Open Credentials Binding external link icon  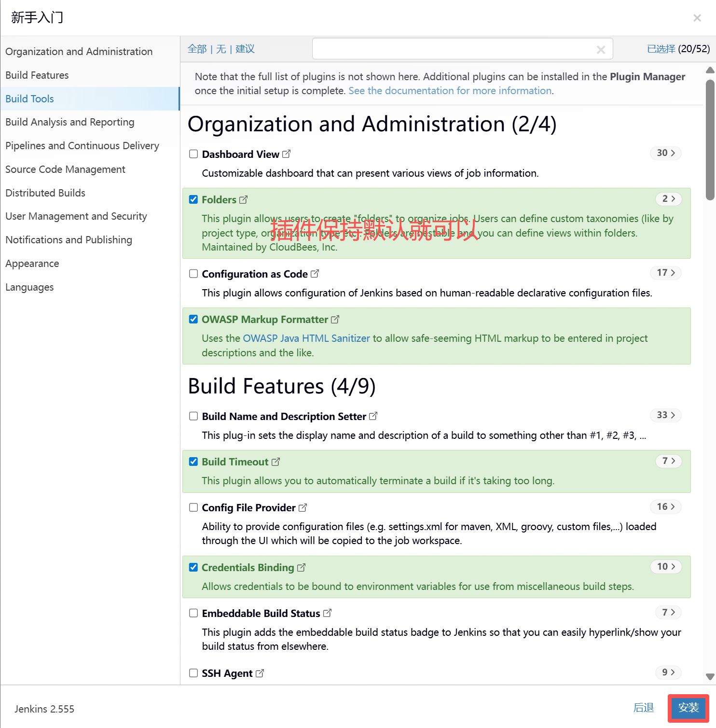coord(301,567)
